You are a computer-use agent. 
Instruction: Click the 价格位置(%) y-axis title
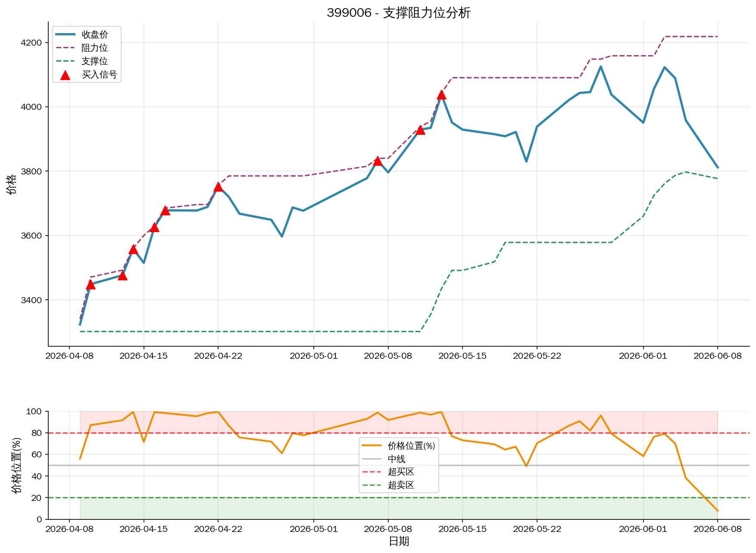point(16,465)
